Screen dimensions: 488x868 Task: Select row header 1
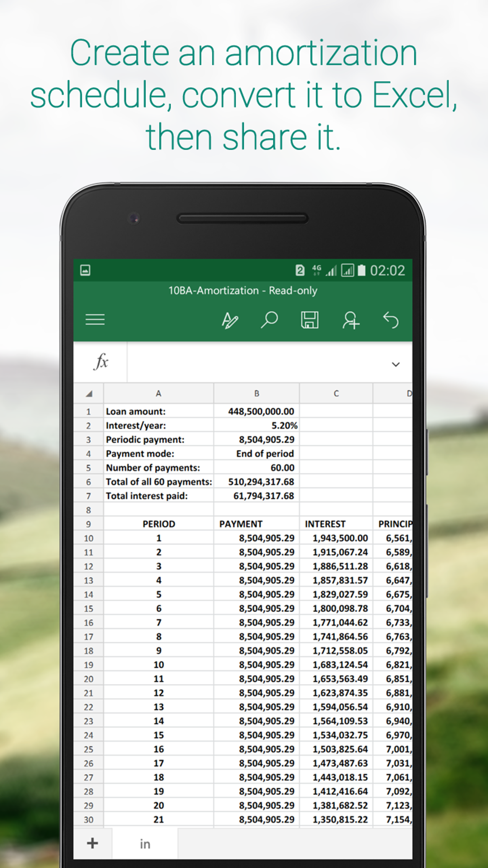(89, 411)
